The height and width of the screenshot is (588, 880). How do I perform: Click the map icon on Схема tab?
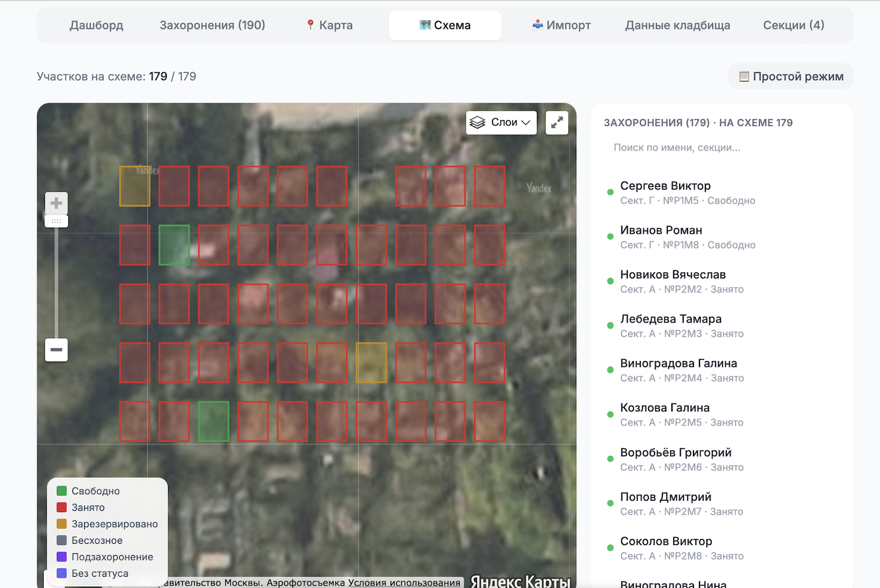coord(425,25)
